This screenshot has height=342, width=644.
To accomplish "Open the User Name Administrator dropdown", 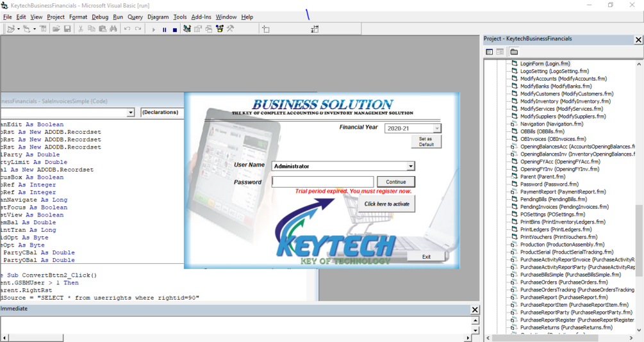I will pyautogui.click(x=410, y=166).
